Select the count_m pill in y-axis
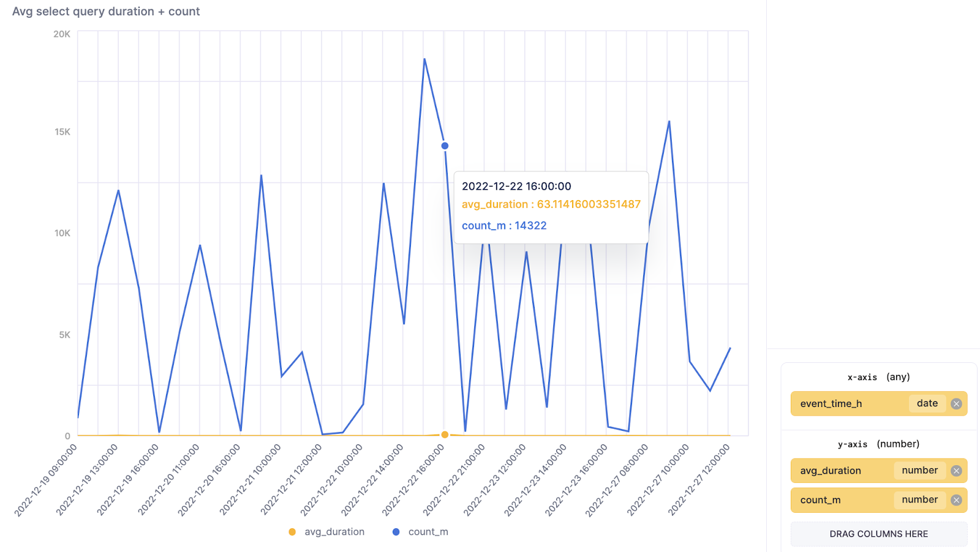The height and width of the screenshot is (552, 980). tap(821, 500)
